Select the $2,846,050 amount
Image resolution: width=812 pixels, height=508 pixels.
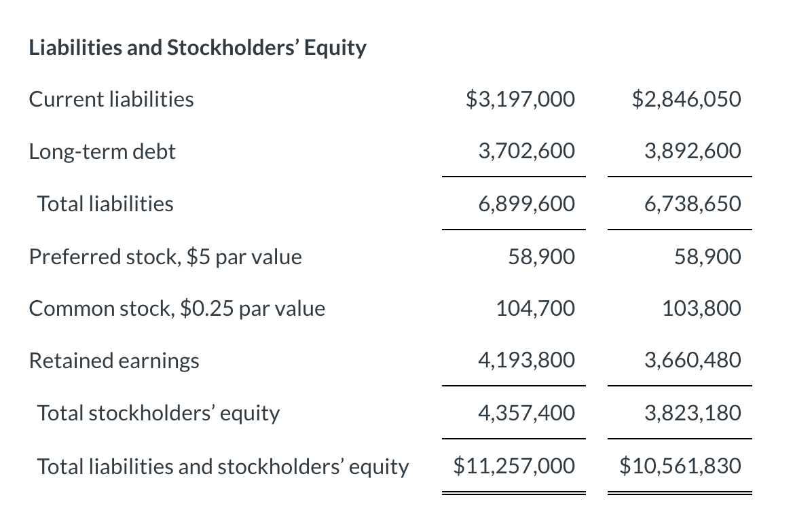click(686, 99)
